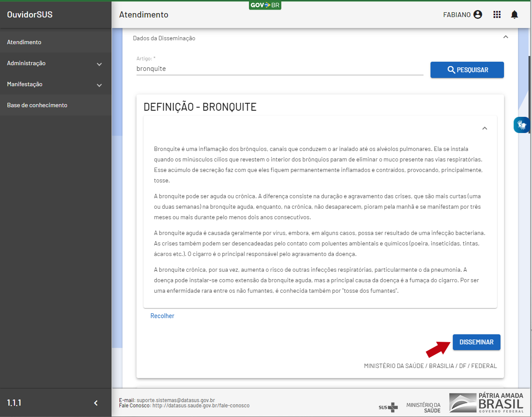Click the Pátria Amada Brasil logo

pos(486,403)
